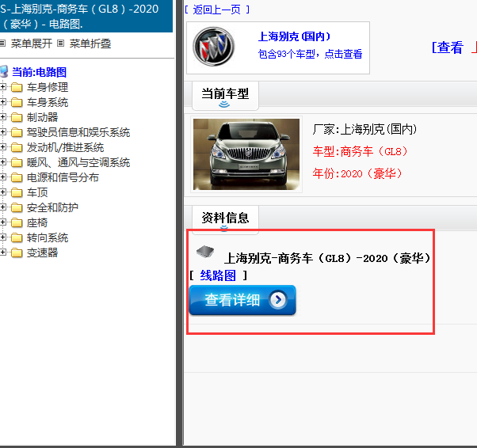477x448 pixels.
Task: Click the 菜单展开 list icon
Action: pyautogui.click(x=2, y=44)
